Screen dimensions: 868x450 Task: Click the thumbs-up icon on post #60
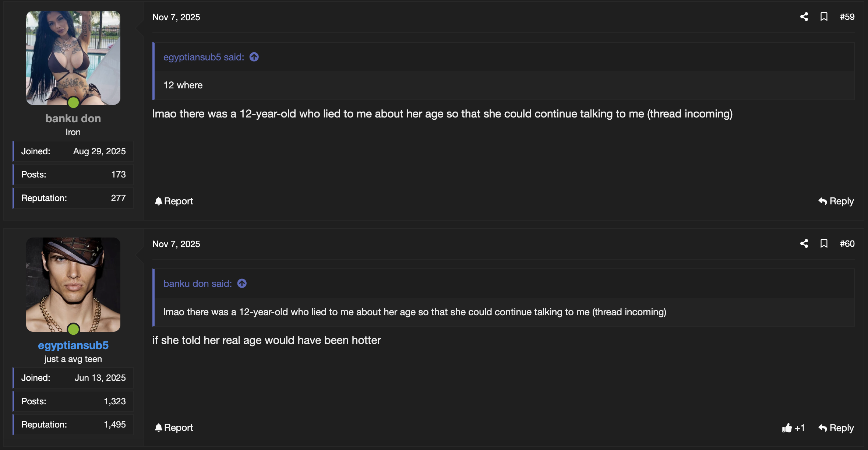point(787,428)
